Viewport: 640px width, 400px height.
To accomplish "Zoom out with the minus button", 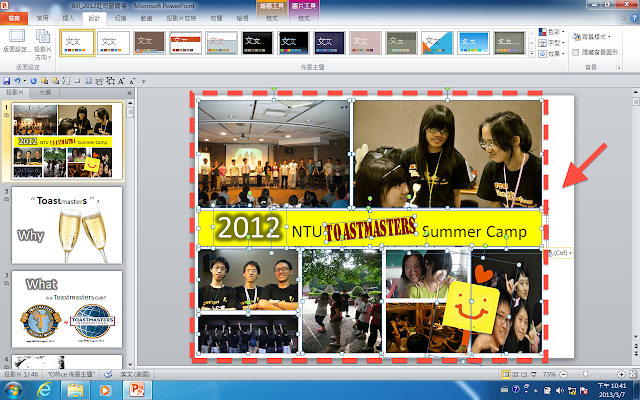I will click(564, 374).
